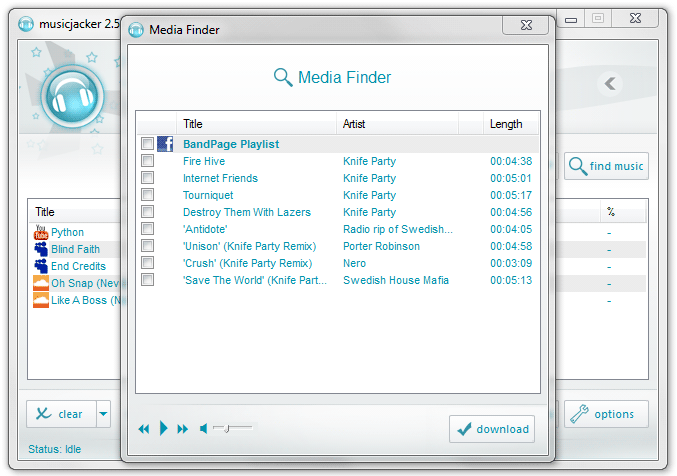Tick the 'Antidote' checkbox
The width and height of the screenshot is (677, 476).
pos(147,228)
